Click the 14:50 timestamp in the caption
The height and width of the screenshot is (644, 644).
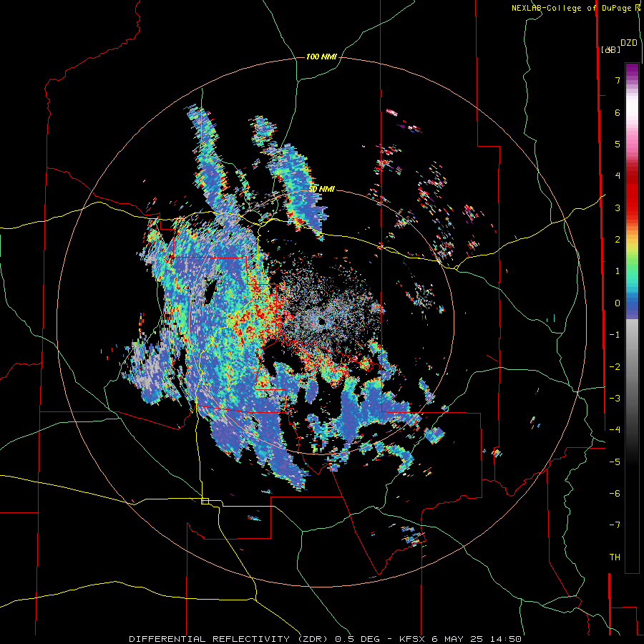click(506, 639)
